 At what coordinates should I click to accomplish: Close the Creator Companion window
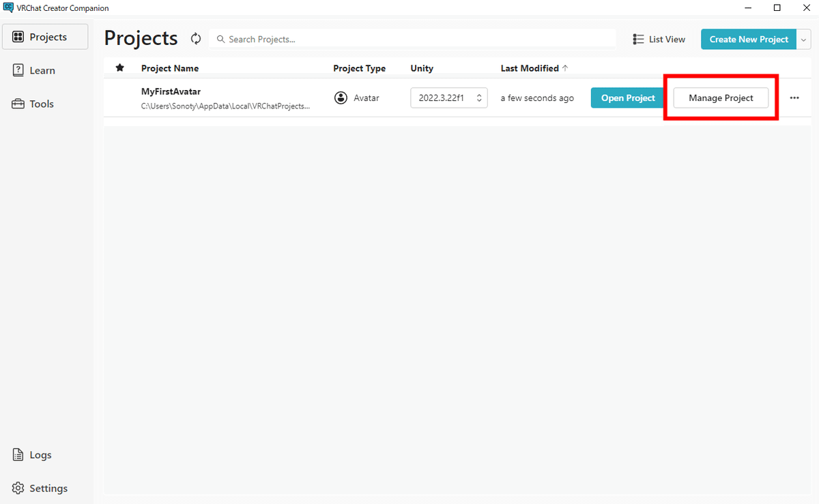(x=806, y=8)
